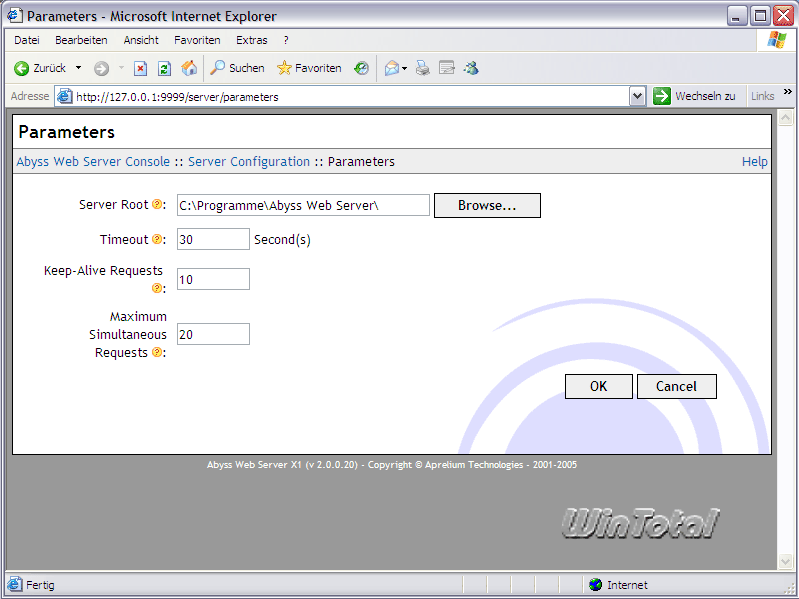Open the Zurück history dropdown arrow
This screenshot has width=799, height=599.
coord(78,68)
